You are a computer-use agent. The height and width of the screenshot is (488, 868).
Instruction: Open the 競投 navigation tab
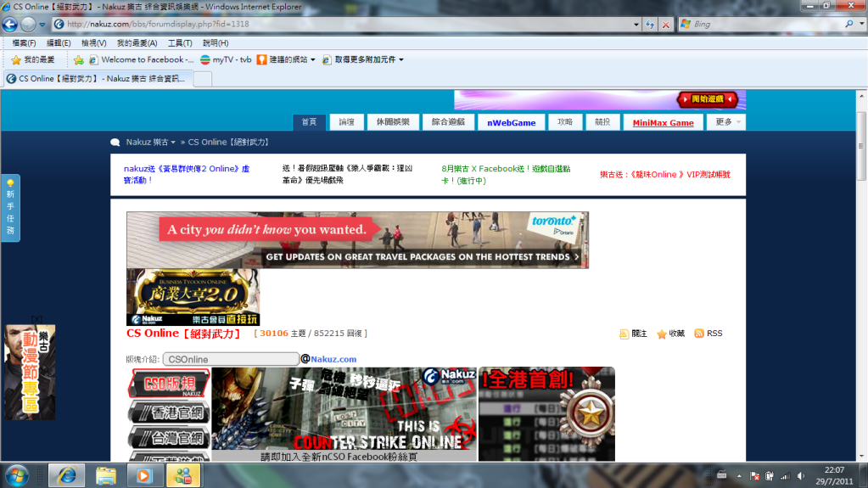pos(602,122)
